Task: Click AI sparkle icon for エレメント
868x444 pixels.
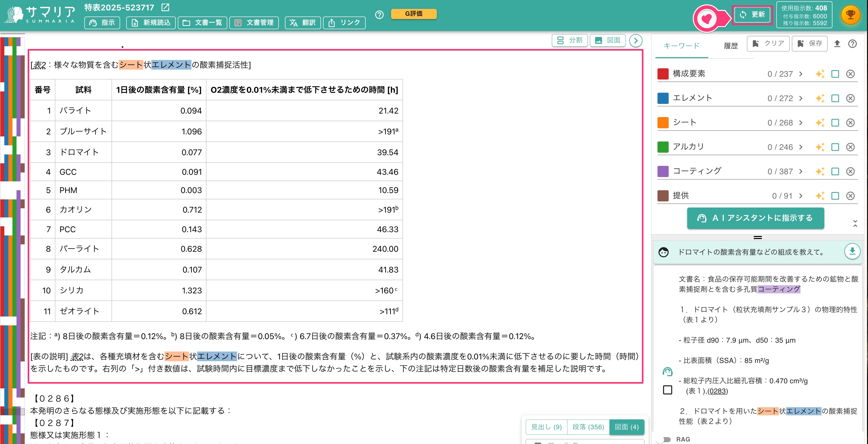Action: tap(820, 98)
